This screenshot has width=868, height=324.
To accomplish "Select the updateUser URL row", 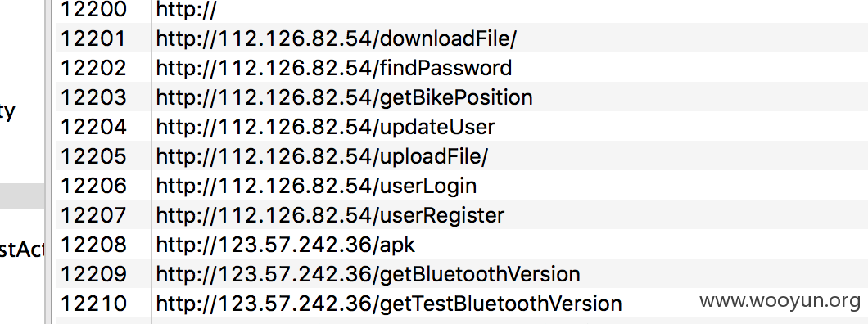I will 462,127.
